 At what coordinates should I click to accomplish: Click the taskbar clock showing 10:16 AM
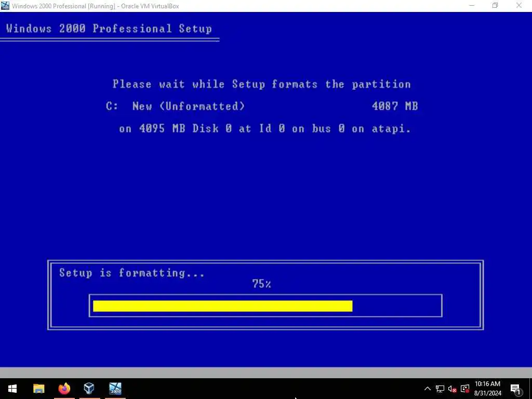point(487,384)
